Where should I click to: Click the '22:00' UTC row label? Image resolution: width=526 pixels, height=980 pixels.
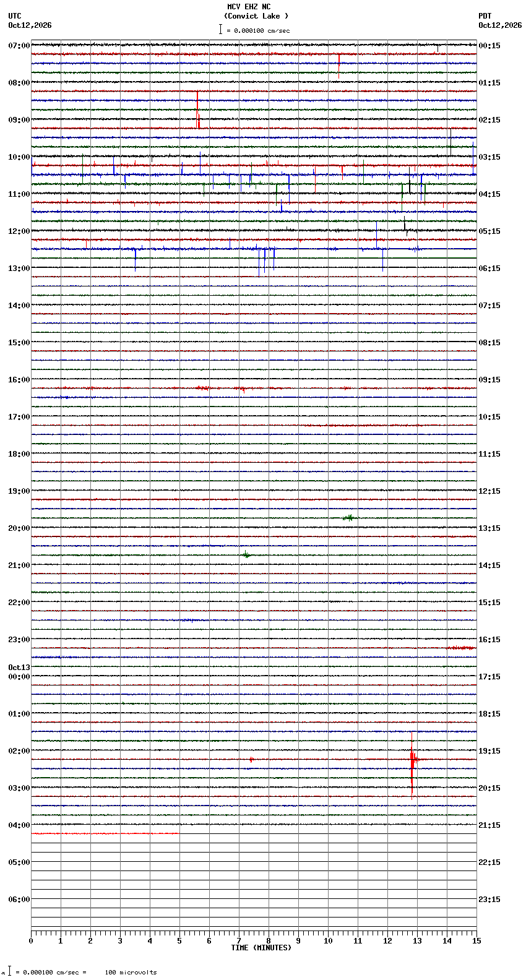point(19,603)
